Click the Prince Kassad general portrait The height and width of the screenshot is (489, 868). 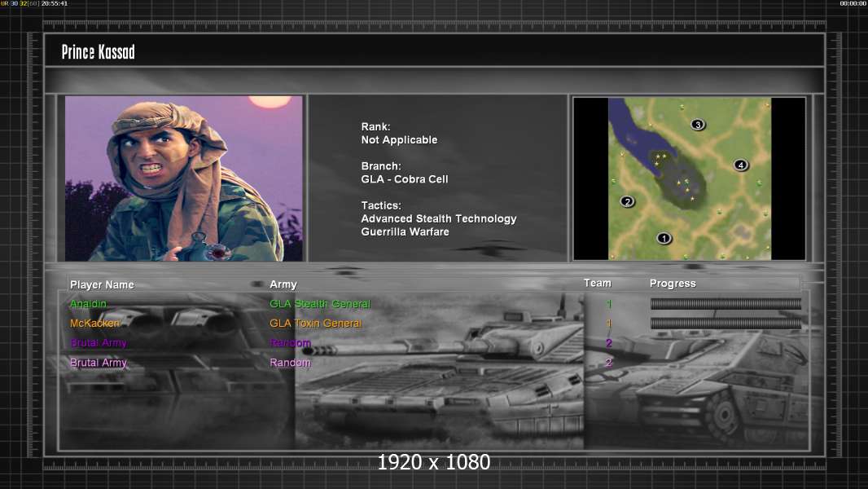point(184,178)
